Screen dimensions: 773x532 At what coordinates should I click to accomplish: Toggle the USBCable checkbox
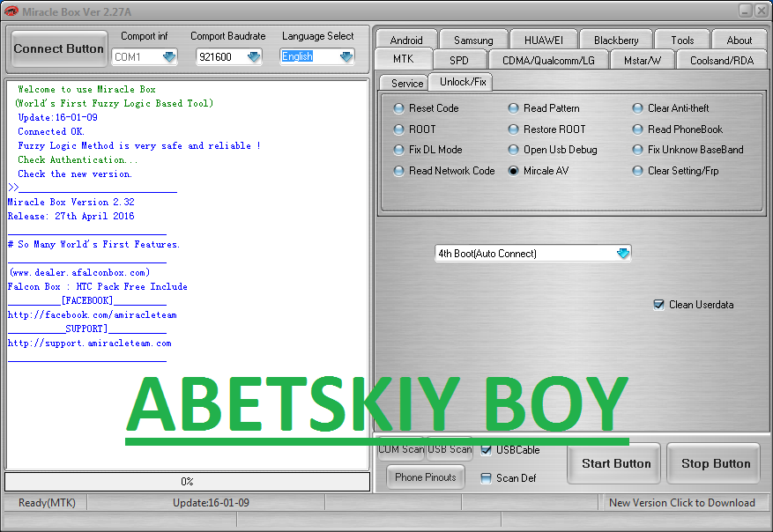(486, 450)
